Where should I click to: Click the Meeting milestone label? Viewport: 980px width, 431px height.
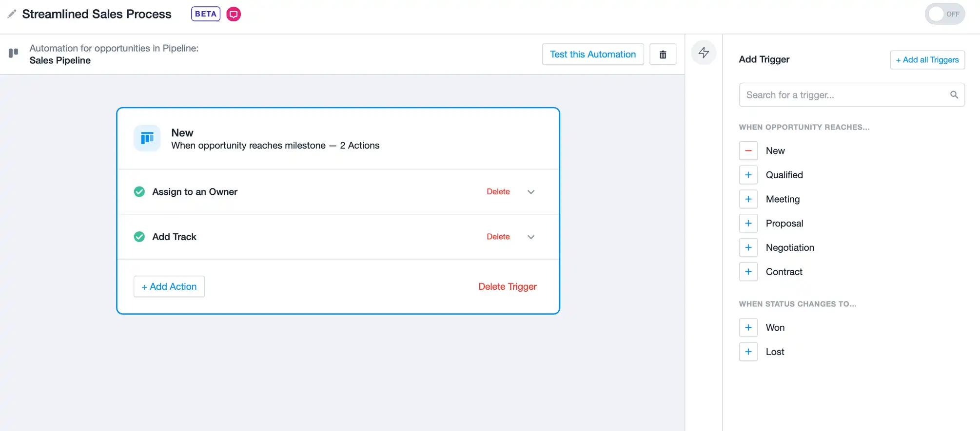click(x=783, y=199)
